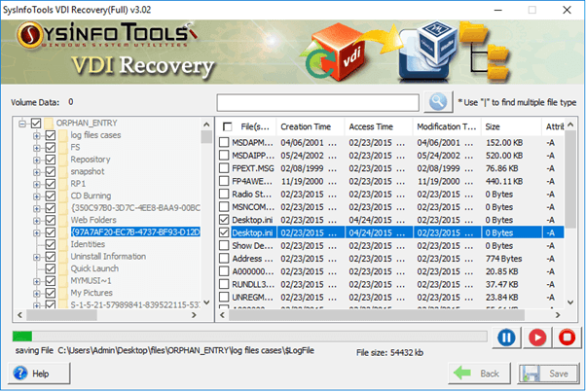Expand the FS tree node
The height and width of the screenshot is (392, 586).
click(x=37, y=148)
